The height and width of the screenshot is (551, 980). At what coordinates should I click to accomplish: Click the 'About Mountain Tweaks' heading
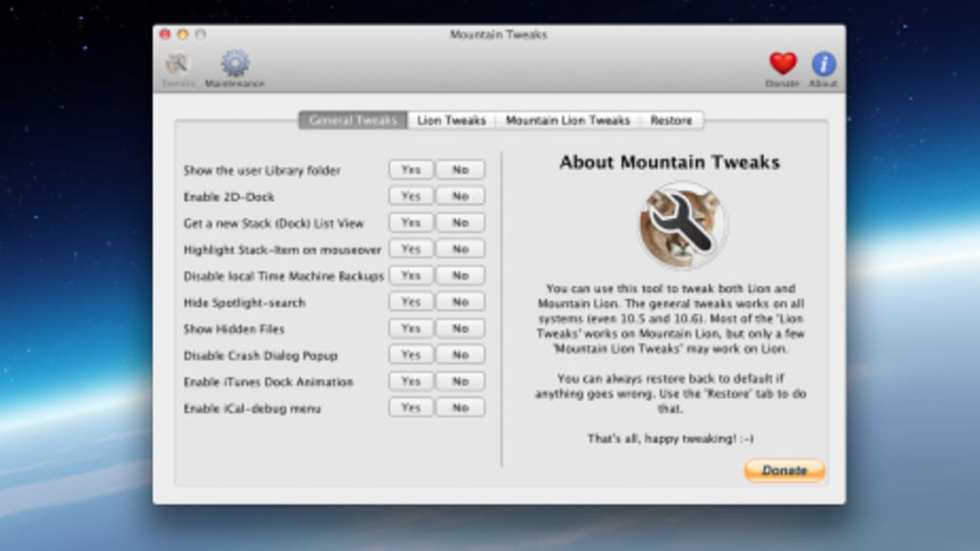pyautogui.click(x=670, y=162)
